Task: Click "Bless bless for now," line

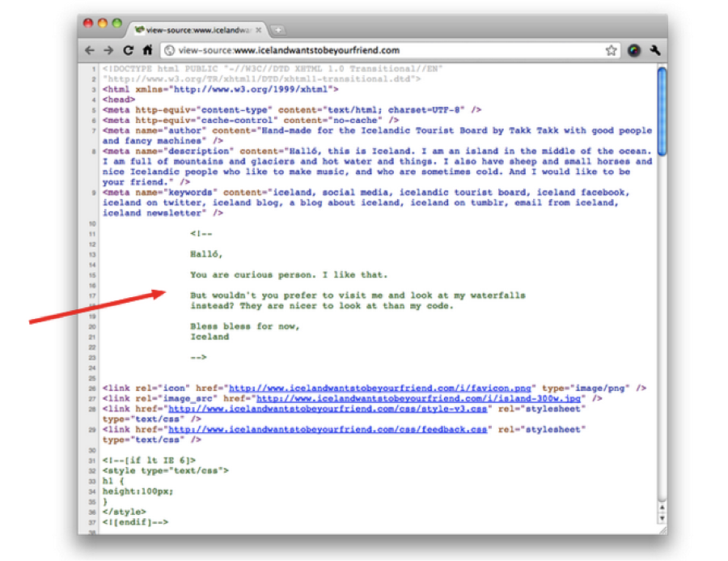Action: coord(244,326)
